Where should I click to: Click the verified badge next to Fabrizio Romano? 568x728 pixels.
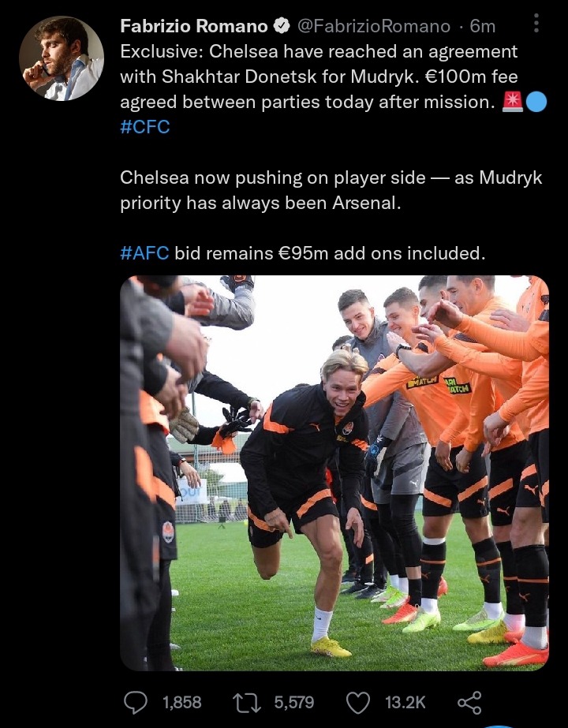(x=282, y=26)
